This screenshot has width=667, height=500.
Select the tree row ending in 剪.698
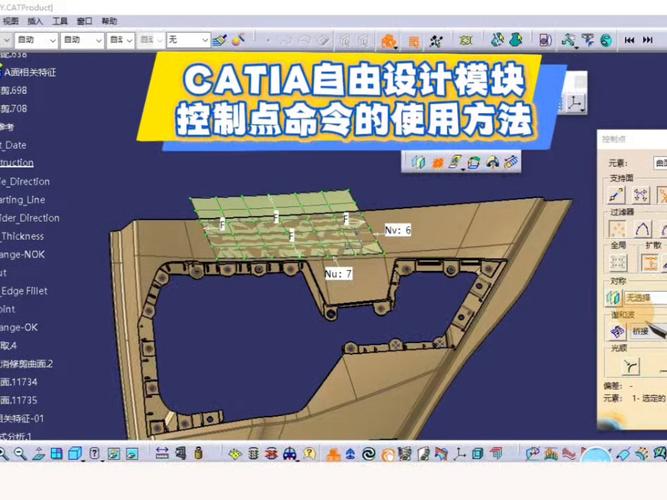tap(14, 90)
